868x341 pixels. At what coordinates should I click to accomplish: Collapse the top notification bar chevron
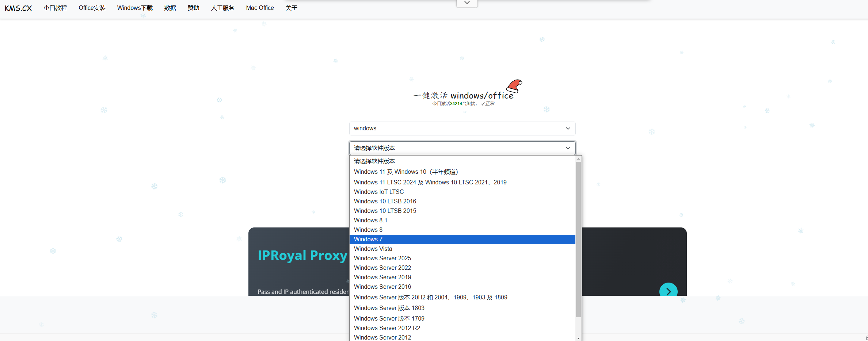click(x=467, y=3)
